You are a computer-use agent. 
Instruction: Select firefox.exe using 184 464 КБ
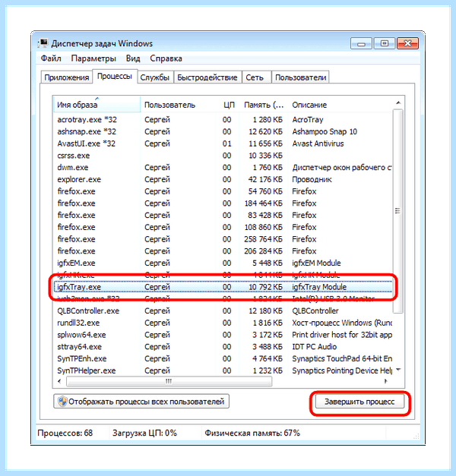[223, 203]
